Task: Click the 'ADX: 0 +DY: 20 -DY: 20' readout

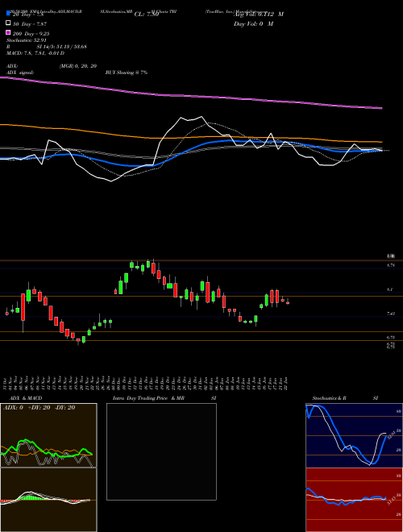Action: [39, 408]
